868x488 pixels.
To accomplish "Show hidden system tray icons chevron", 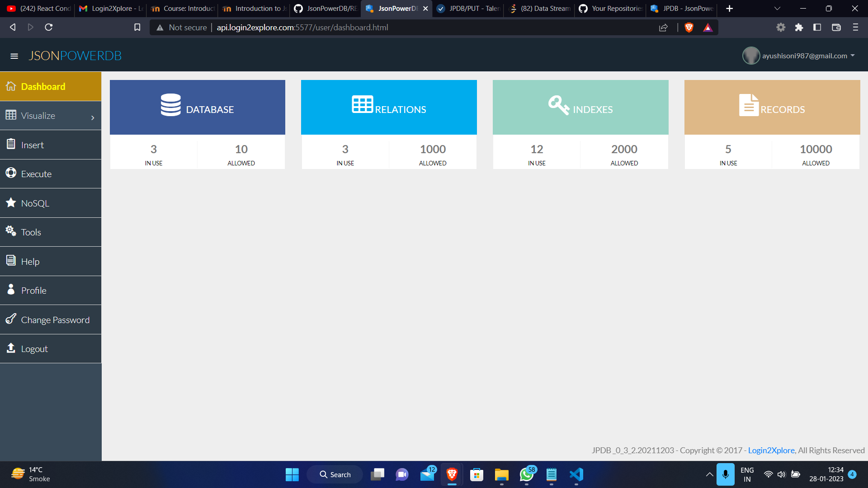I will tap(709, 474).
